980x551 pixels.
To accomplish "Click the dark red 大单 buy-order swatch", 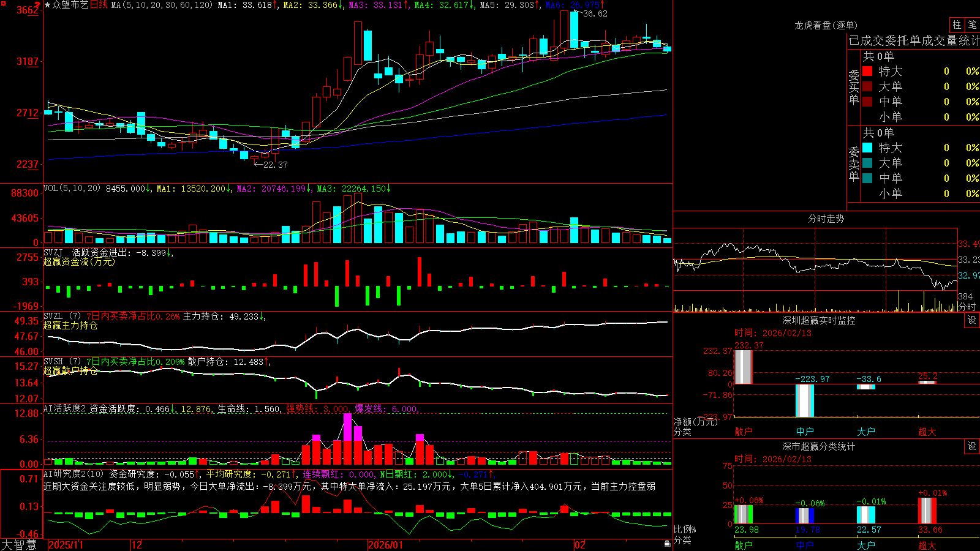I will [x=867, y=86].
